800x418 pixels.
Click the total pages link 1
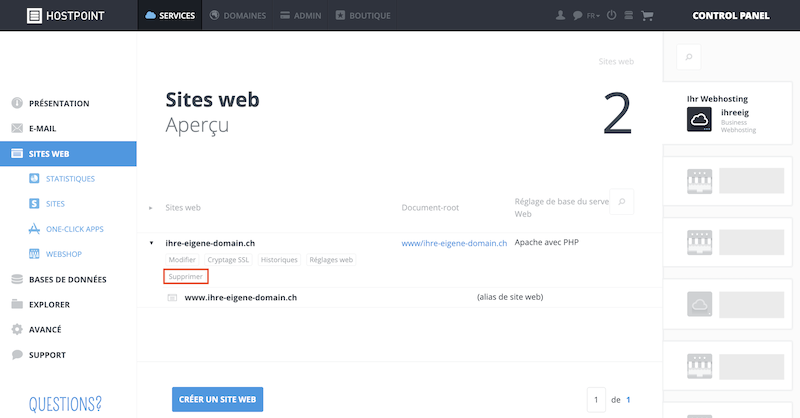coord(629,400)
